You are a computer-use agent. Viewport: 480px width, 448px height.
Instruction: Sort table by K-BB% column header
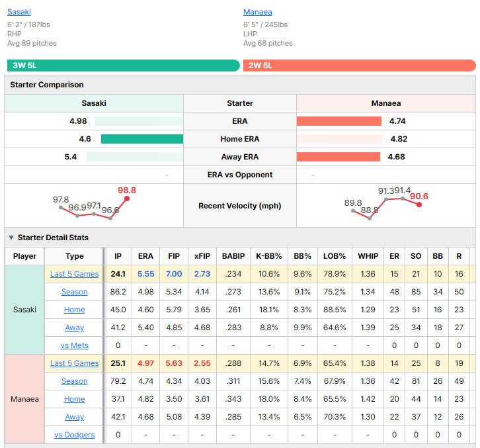(269, 256)
